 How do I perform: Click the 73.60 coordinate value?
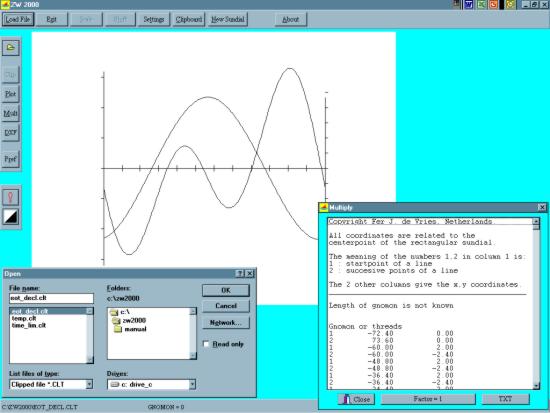(x=383, y=341)
